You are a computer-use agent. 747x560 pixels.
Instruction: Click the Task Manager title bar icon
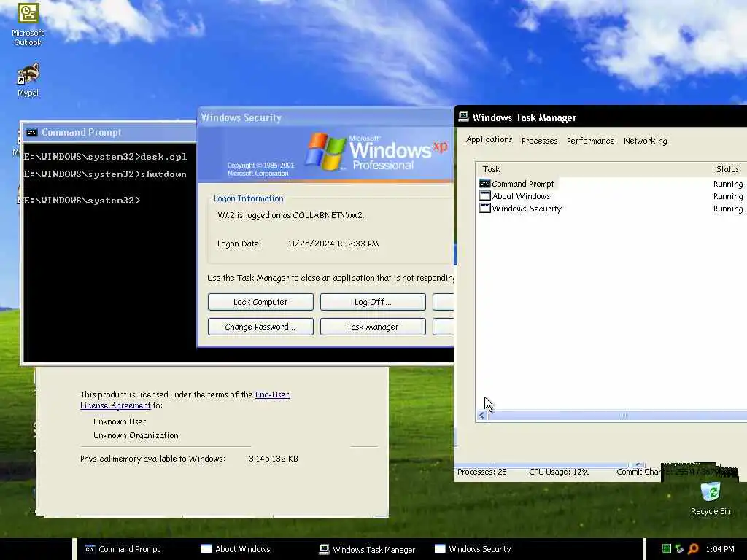coord(463,117)
